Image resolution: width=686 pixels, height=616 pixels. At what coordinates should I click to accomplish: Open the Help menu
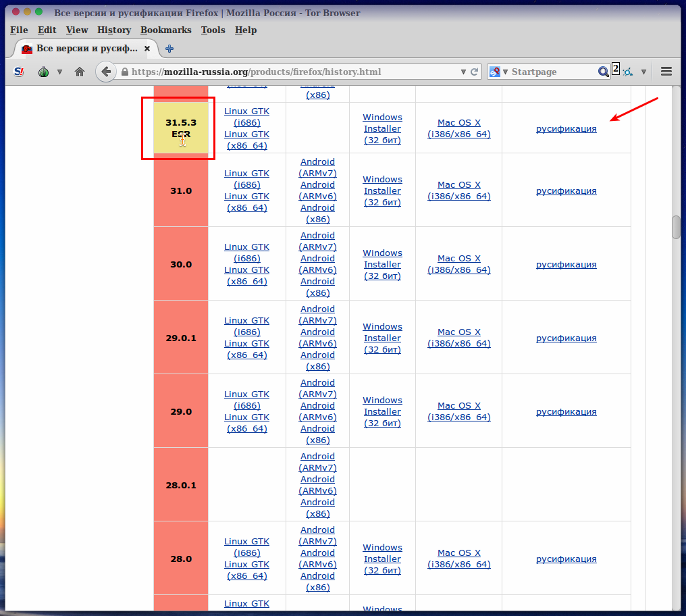coord(246,30)
